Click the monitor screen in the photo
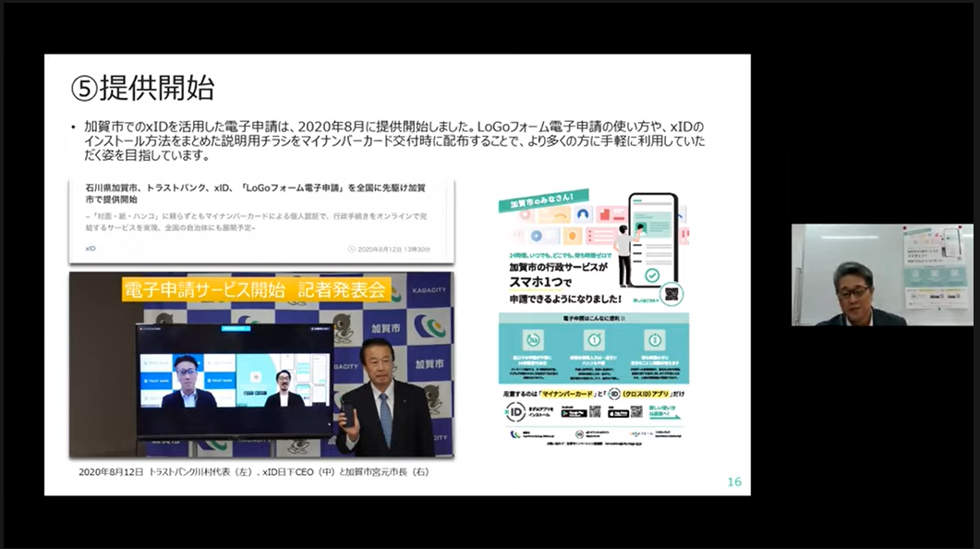This screenshot has height=549, width=980. [x=235, y=380]
